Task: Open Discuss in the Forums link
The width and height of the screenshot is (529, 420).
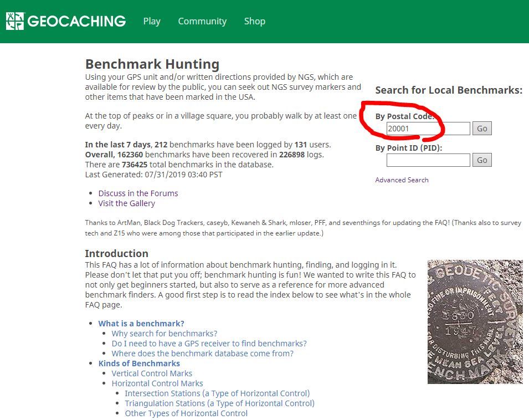Action: tap(138, 193)
